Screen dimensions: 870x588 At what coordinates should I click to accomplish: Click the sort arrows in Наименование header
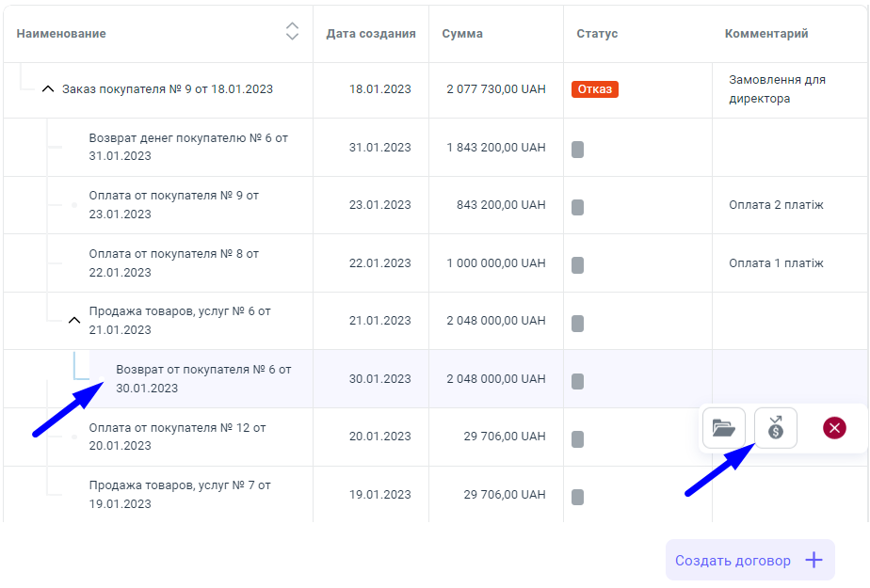tap(292, 32)
